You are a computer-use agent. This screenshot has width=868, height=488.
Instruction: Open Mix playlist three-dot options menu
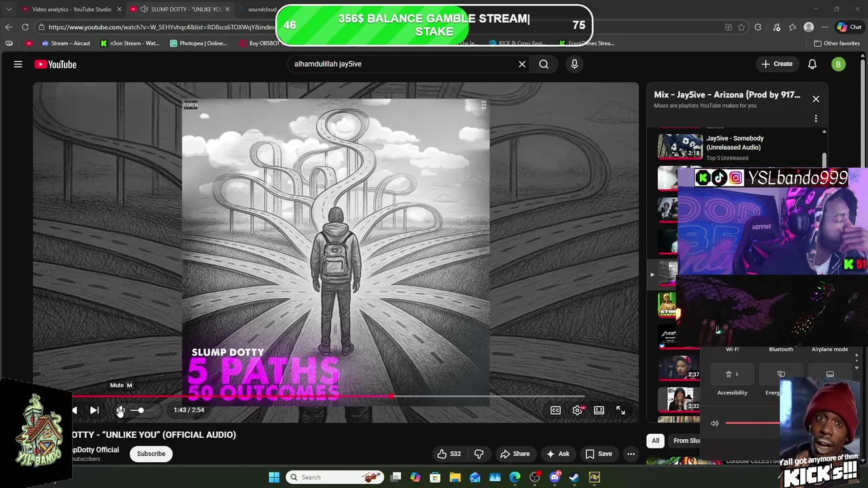(x=816, y=119)
